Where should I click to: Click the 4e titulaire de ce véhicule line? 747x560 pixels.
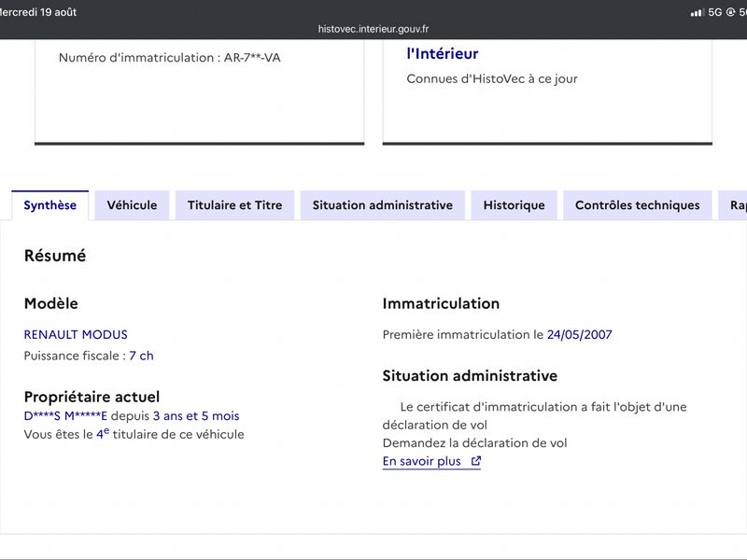click(134, 434)
